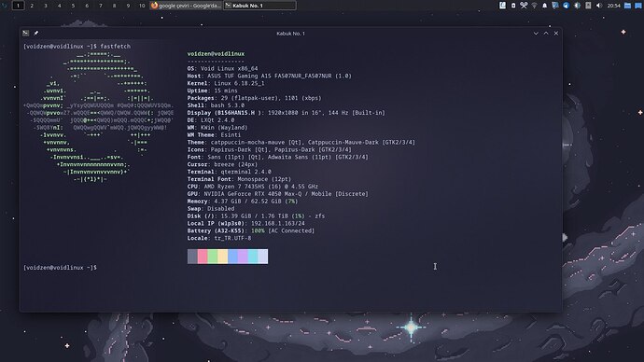Click the gray removable media tray icon
This screenshot has height=362, width=644.
pos(588,6)
